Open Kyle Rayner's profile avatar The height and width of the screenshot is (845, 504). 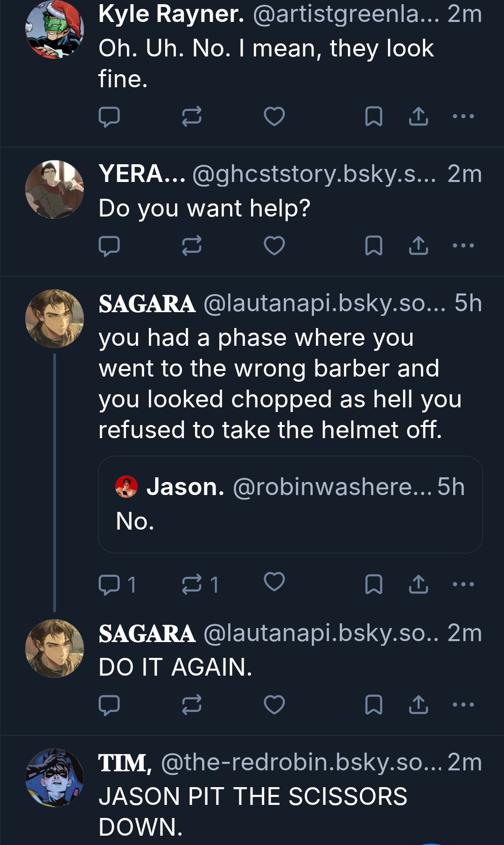[55, 29]
